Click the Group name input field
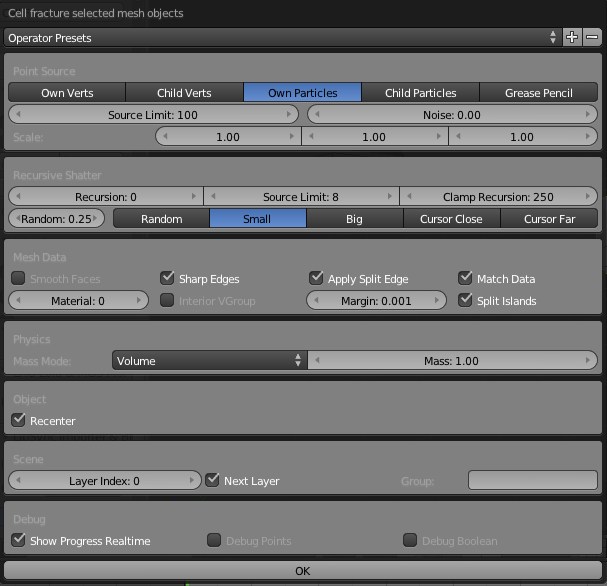This screenshot has width=607, height=586. point(532,481)
